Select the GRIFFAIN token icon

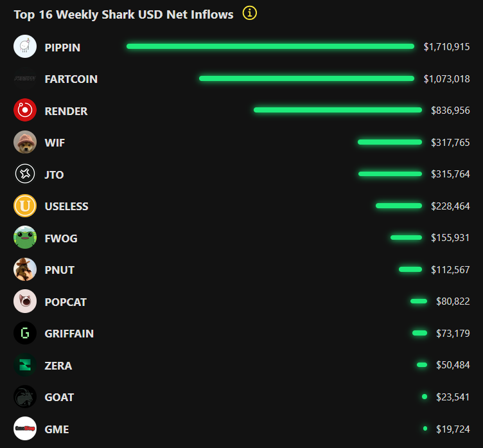point(25,333)
